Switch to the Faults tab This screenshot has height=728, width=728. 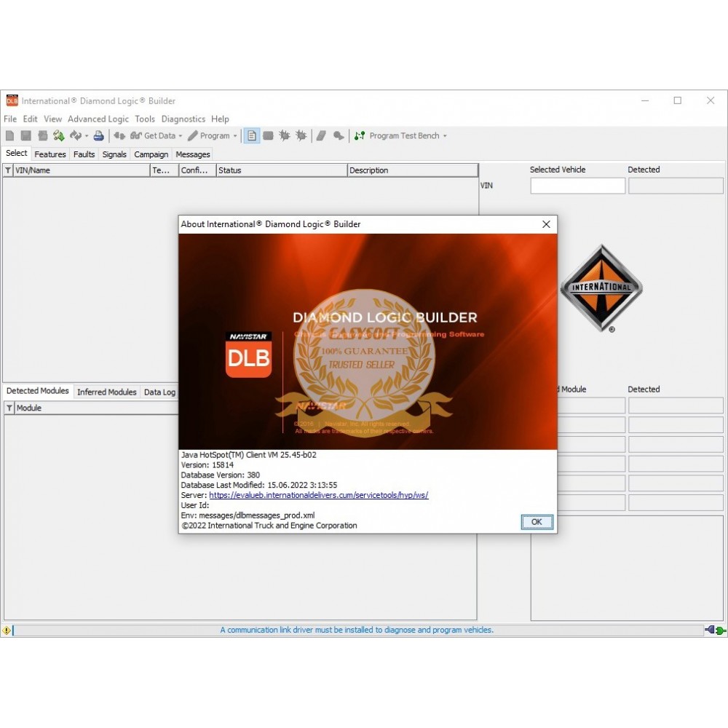84,154
